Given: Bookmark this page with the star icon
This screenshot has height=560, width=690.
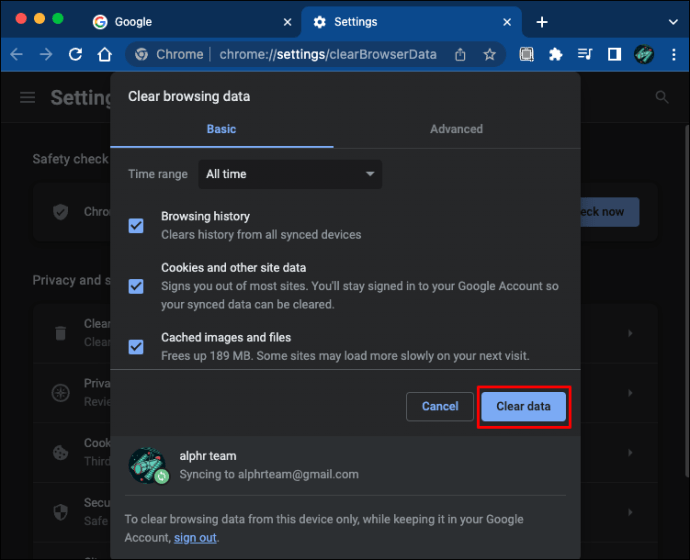Looking at the screenshot, I should pos(490,54).
